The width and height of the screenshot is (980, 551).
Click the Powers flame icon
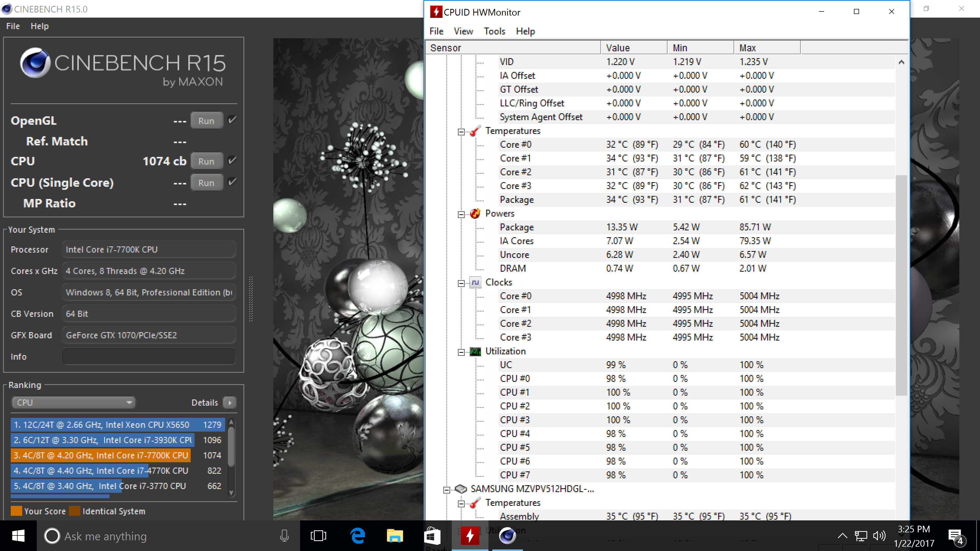point(475,214)
